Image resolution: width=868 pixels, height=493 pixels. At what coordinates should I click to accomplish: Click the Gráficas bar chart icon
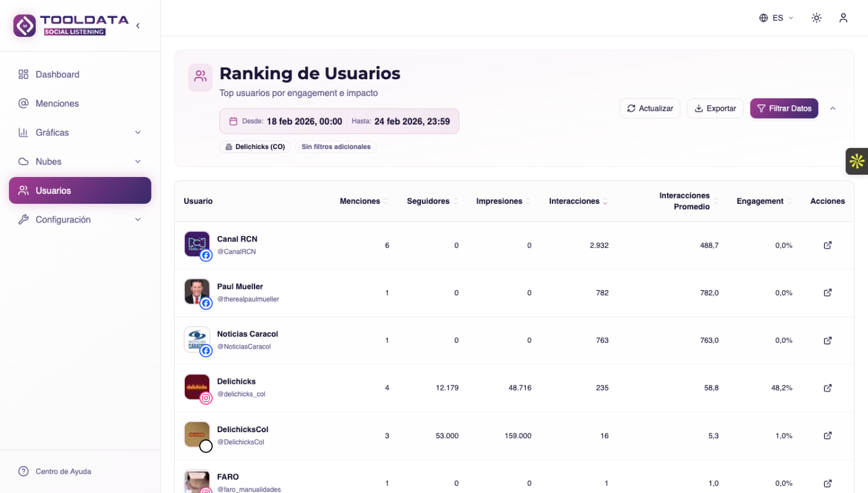coord(24,132)
